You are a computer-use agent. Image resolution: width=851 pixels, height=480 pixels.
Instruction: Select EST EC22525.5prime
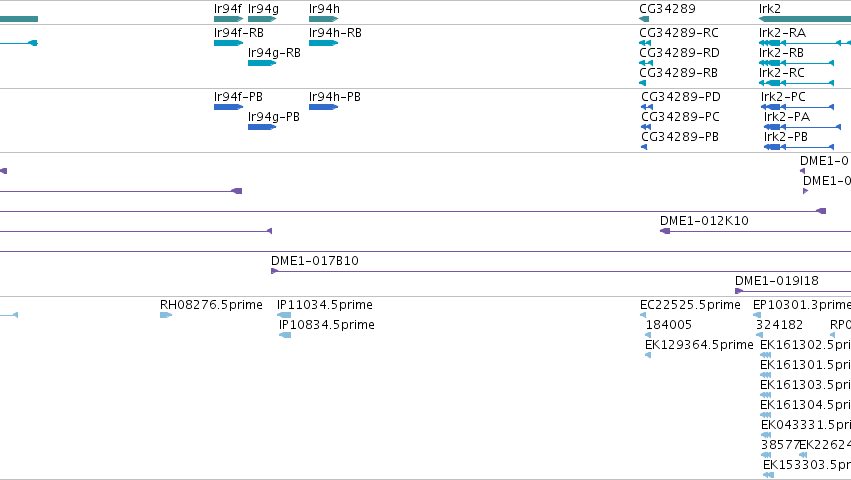coord(643,315)
